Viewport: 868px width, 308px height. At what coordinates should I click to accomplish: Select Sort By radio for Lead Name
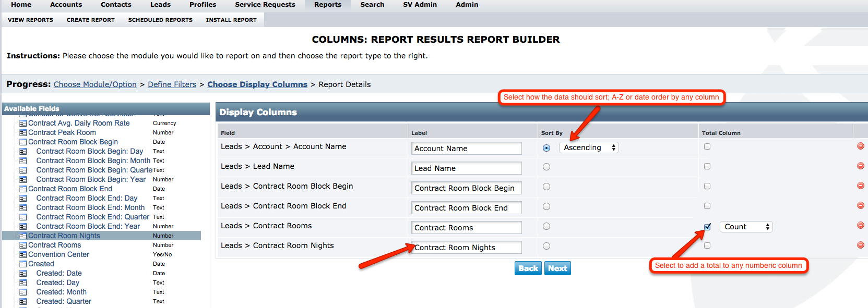coord(546,167)
